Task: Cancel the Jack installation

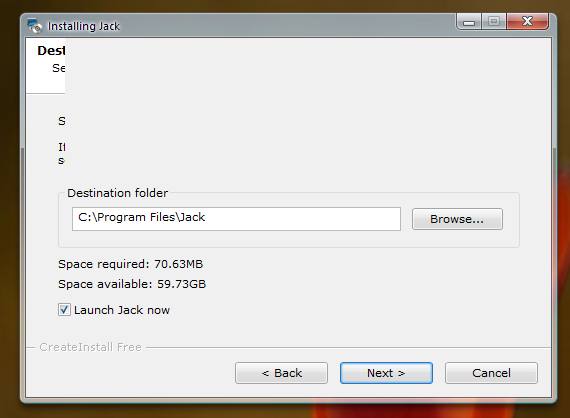Action: click(491, 373)
